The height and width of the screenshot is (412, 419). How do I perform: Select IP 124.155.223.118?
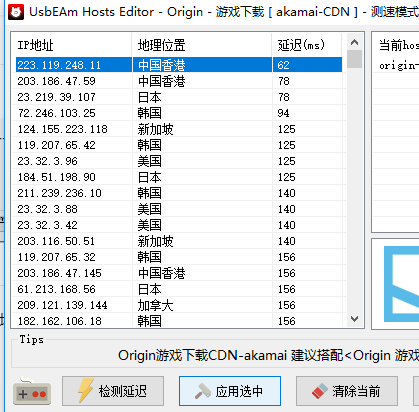tap(62, 129)
